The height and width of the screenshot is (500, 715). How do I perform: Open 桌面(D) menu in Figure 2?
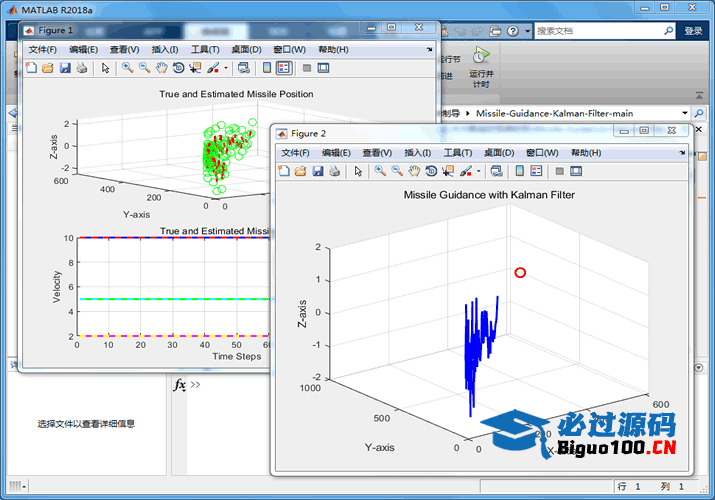pyautogui.click(x=499, y=153)
